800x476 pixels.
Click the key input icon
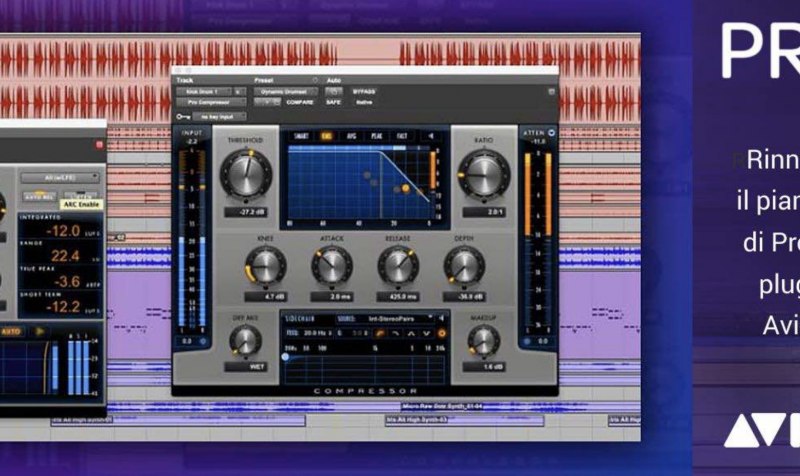click(180, 116)
